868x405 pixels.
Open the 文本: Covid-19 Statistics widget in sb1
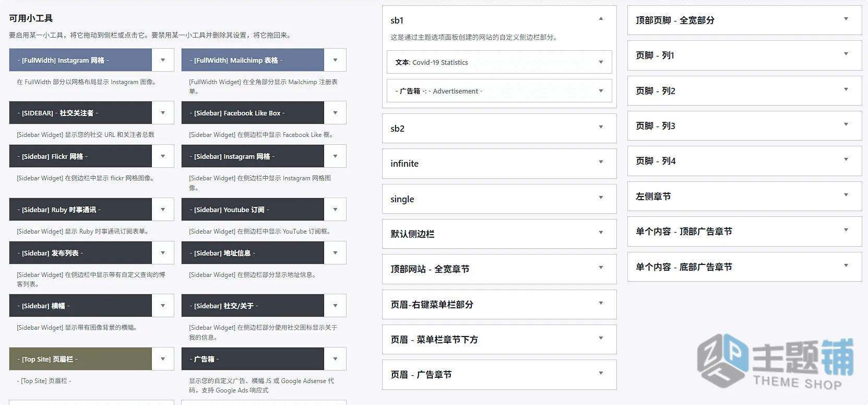[x=499, y=62]
